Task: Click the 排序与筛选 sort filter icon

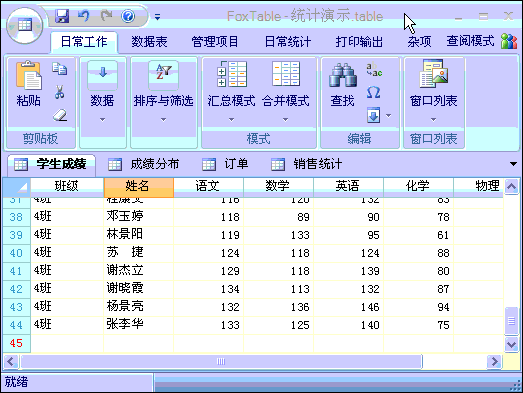Action: click(x=163, y=75)
